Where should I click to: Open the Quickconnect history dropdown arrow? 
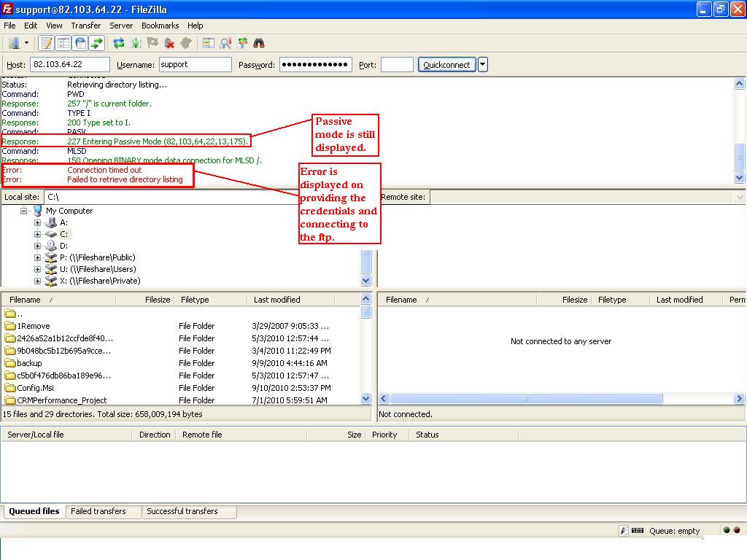pyautogui.click(x=483, y=64)
